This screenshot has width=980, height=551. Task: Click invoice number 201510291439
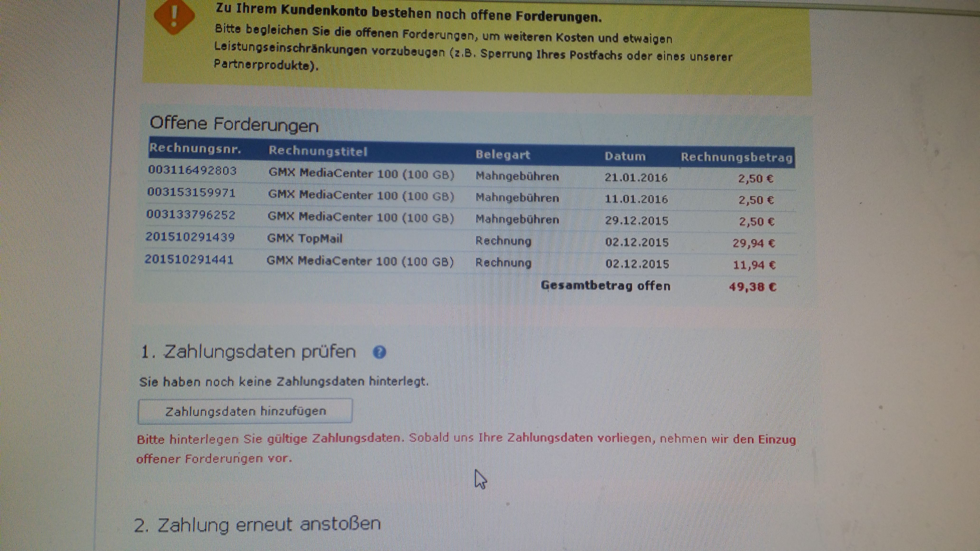point(190,237)
